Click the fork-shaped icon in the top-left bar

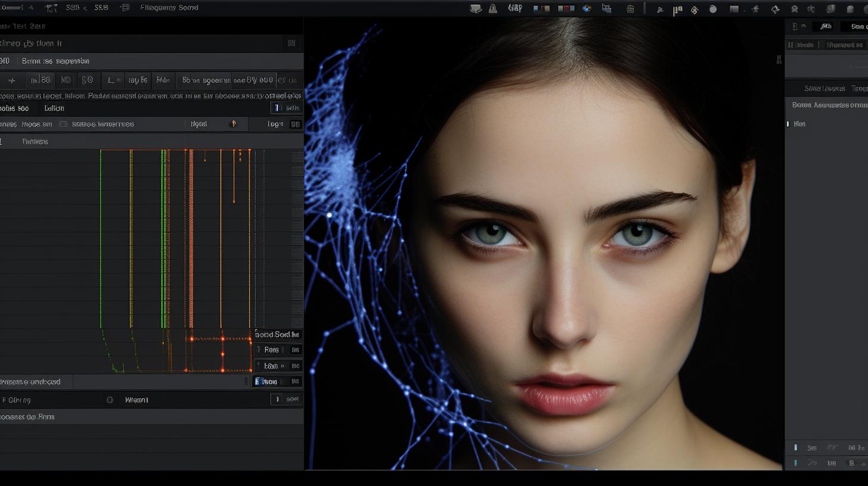click(52, 8)
